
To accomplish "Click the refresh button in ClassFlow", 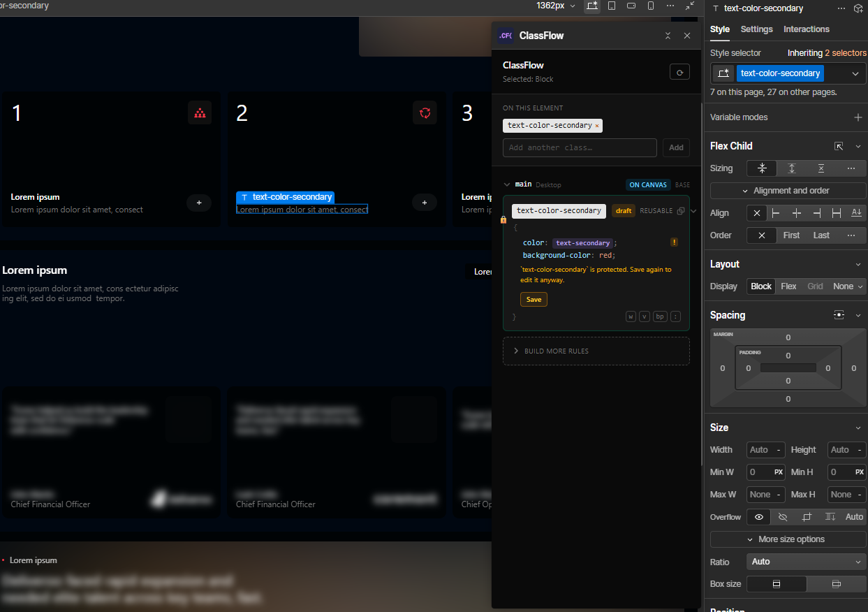I will (679, 73).
